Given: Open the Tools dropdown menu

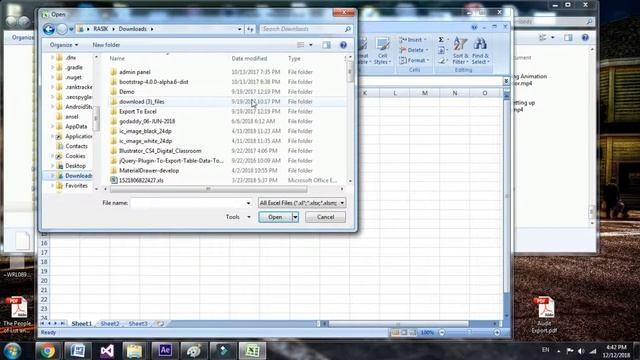Looking at the screenshot, I should click(x=238, y=217).
